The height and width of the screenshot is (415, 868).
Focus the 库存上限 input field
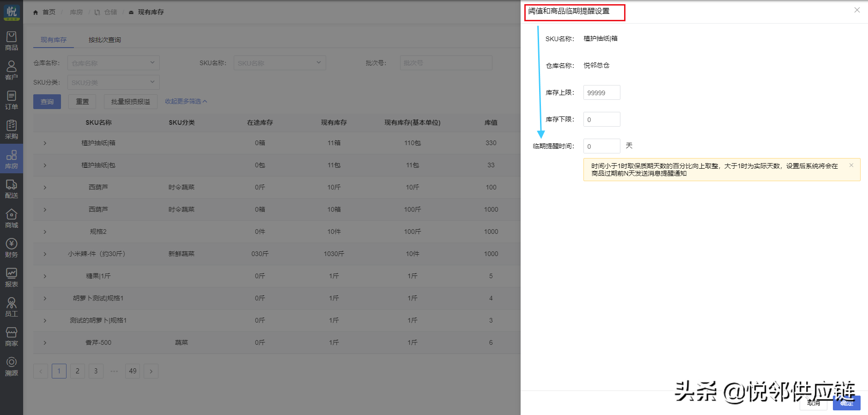tap(602, 92)
